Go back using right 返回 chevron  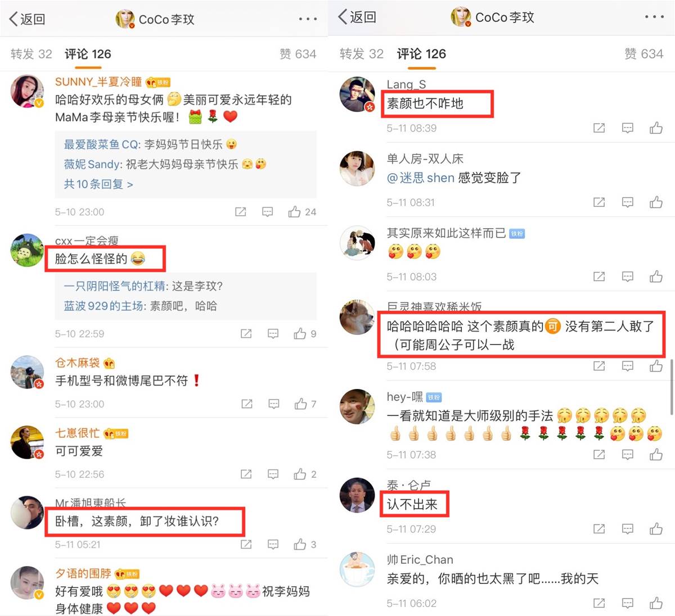pyautogui.click(x=357, y=17)
